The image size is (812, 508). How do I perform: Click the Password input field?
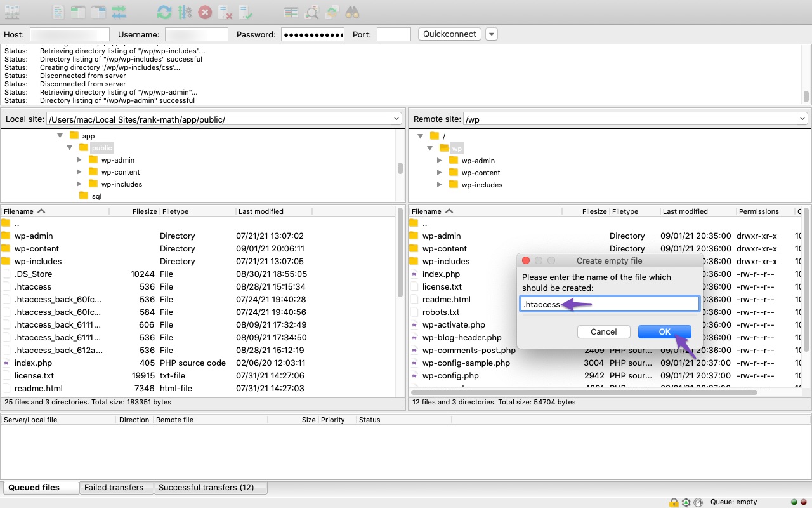(313, 34)
